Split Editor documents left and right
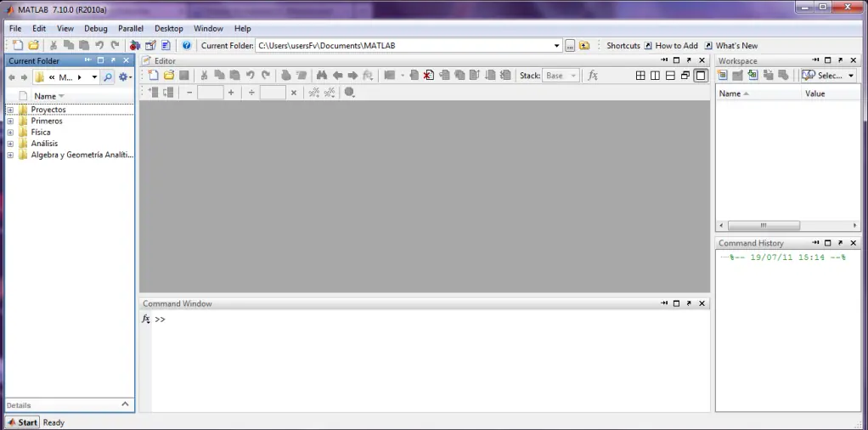Viewport: 868px width, 430px height. tap(656, 76)
